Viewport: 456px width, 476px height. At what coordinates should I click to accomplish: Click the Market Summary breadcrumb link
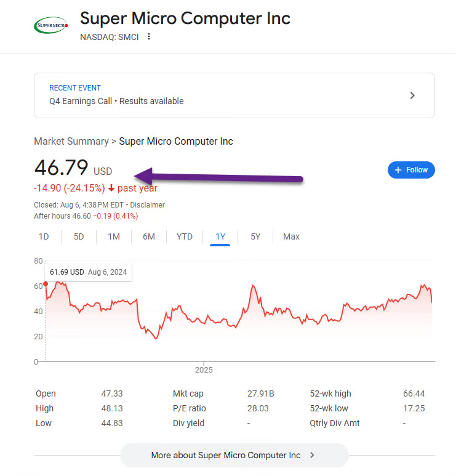coord(71,142)
